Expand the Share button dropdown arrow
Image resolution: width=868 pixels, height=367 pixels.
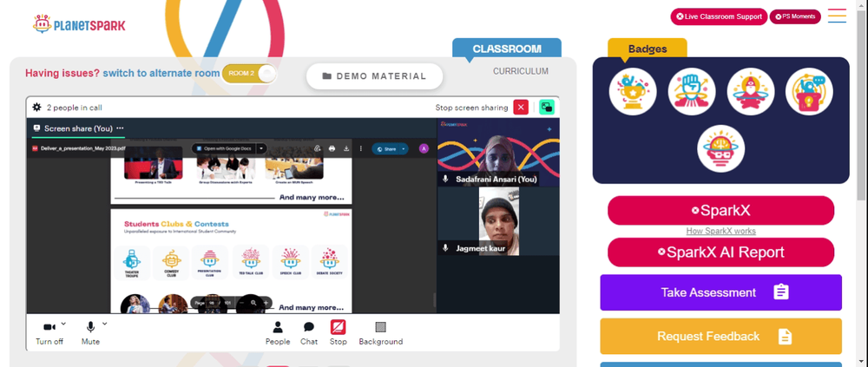coord(404,149)
